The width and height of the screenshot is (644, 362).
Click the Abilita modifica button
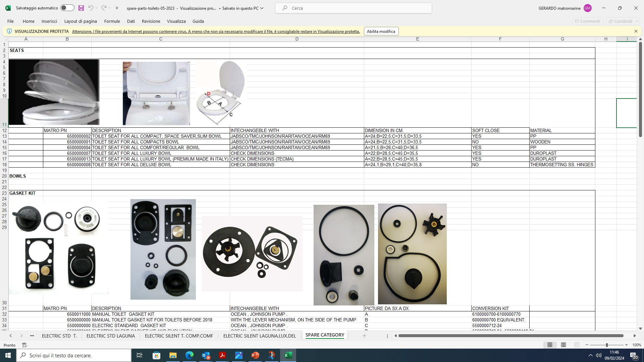tap(381, 31)
